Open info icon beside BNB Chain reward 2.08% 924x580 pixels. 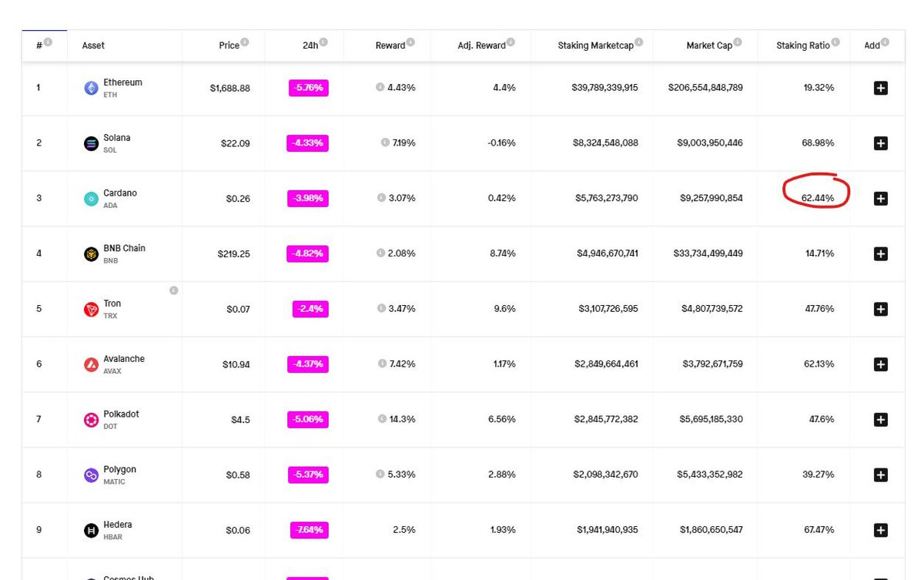tap(380, 253)
